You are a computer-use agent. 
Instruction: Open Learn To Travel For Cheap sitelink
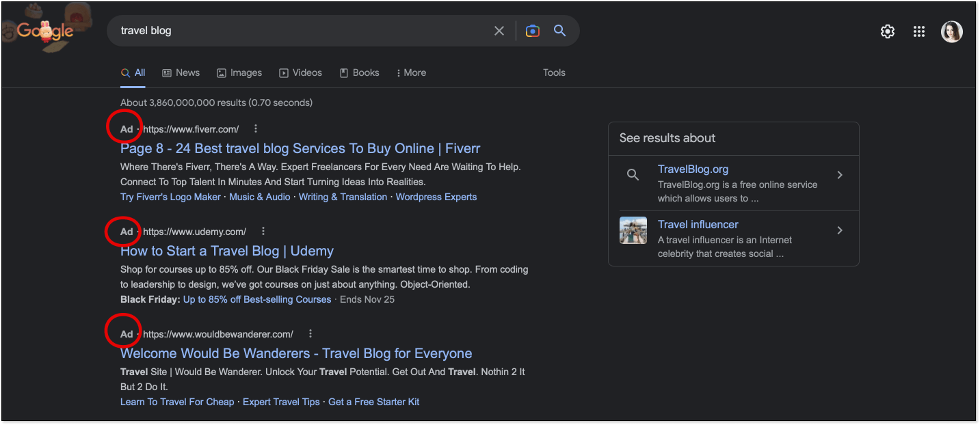click(x=177, y=402)
